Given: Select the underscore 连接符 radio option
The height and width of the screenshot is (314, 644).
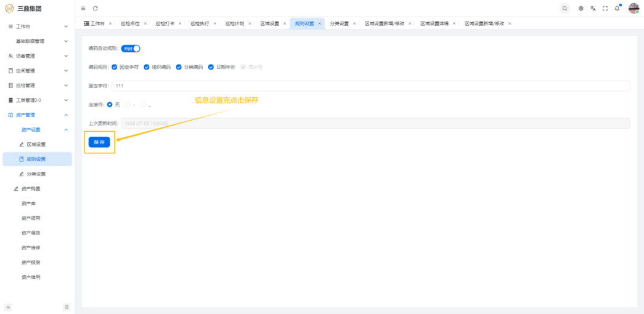Looking at the screenshot, I should (144, 105).
